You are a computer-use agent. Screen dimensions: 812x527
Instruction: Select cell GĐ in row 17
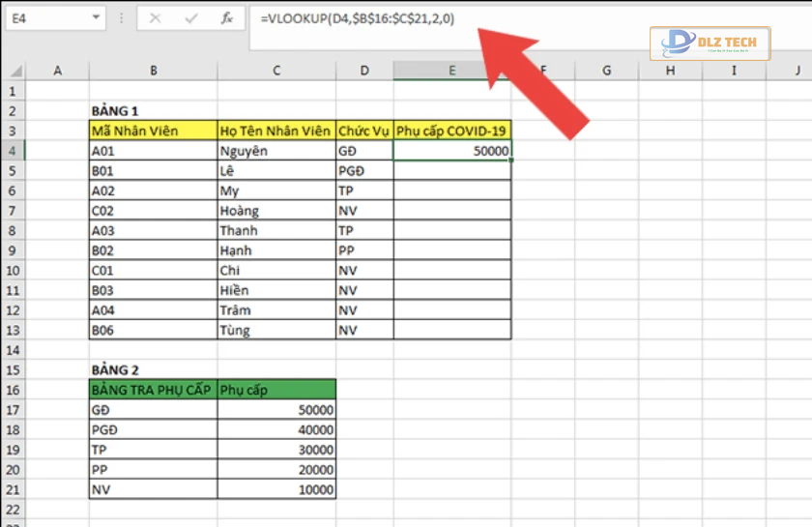[x=154, y=410]
